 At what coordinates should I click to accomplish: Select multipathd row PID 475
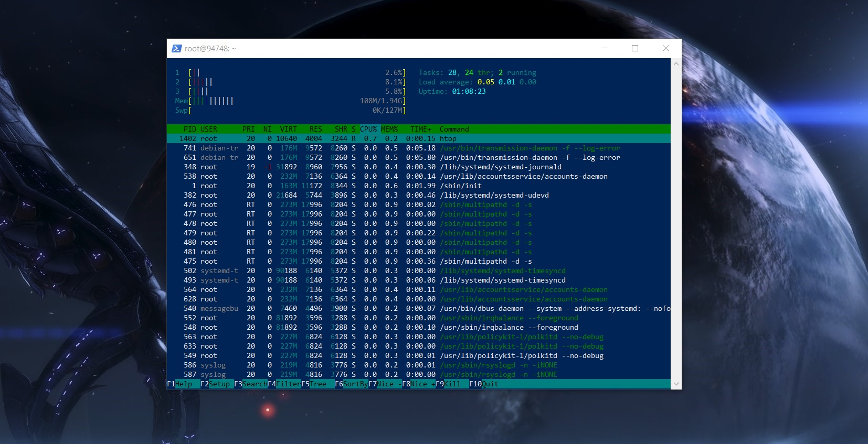tap(419, 261)
